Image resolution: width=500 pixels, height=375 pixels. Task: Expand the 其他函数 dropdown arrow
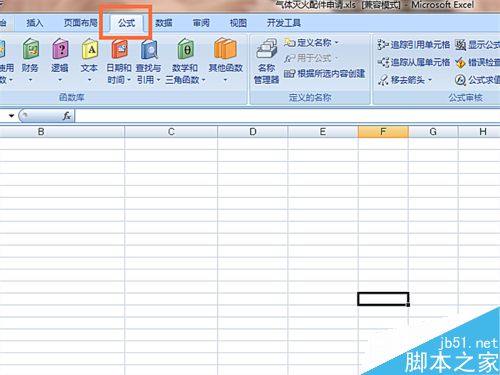tap(225, 80)
